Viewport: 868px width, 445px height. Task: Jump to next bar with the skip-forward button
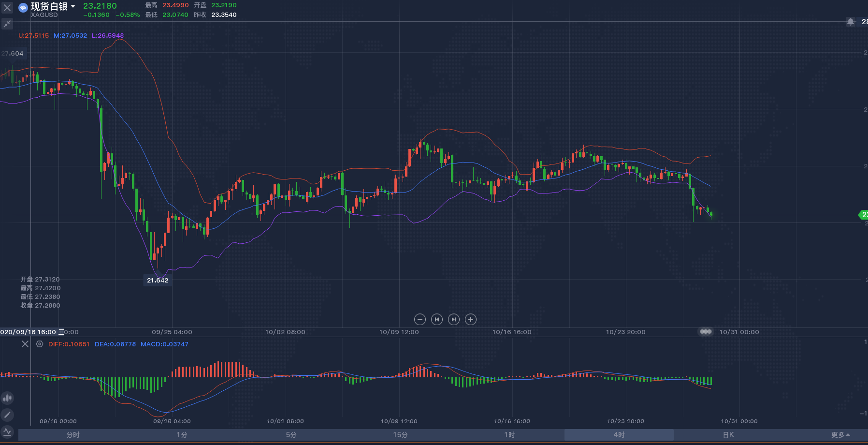coord(454,319)
